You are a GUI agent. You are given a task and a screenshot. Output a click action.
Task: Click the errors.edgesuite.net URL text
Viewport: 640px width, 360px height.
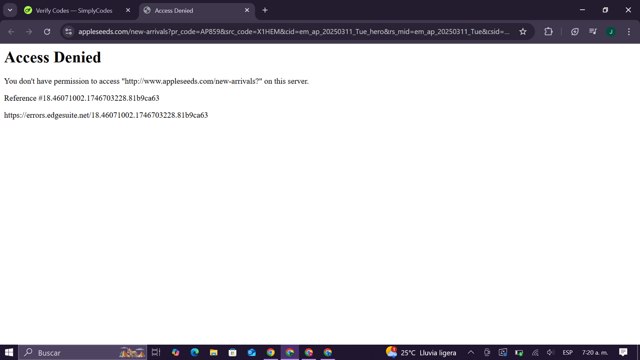point(106,115)
